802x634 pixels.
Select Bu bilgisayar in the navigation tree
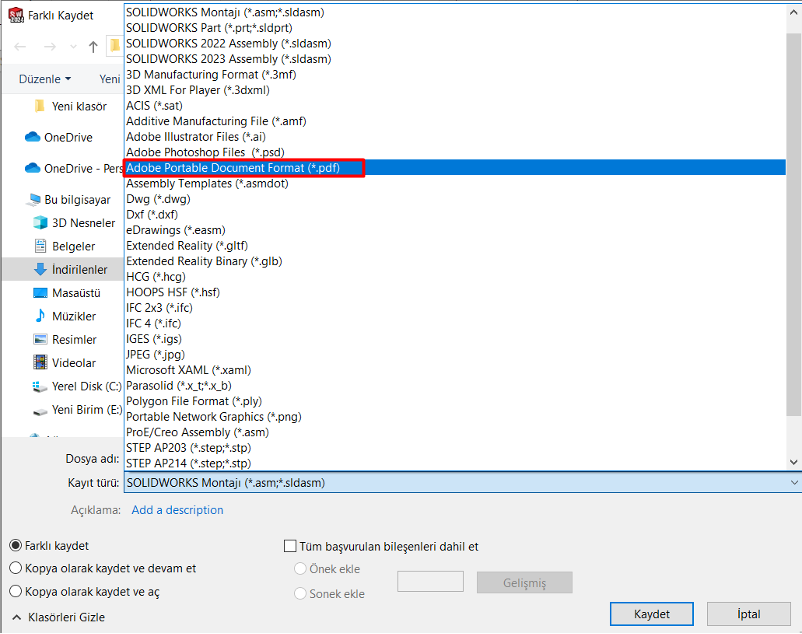coord(69,200)
